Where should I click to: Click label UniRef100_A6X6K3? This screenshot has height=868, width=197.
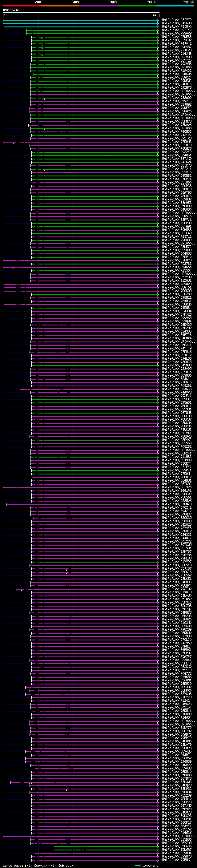click(177, 389)
